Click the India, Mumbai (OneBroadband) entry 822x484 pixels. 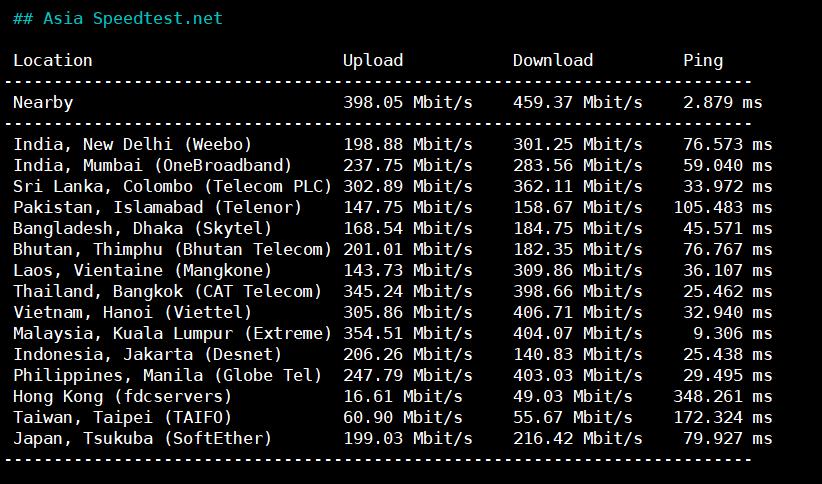tap(152, 165)
